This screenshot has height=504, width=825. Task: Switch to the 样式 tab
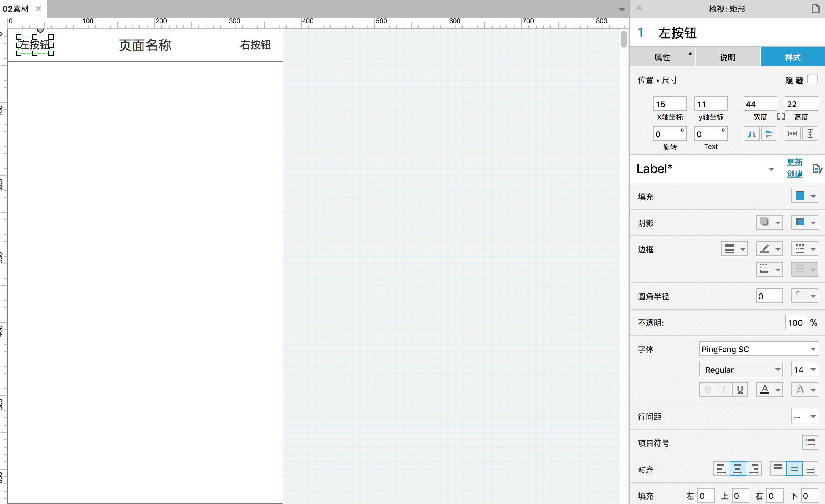pos(793,57)
